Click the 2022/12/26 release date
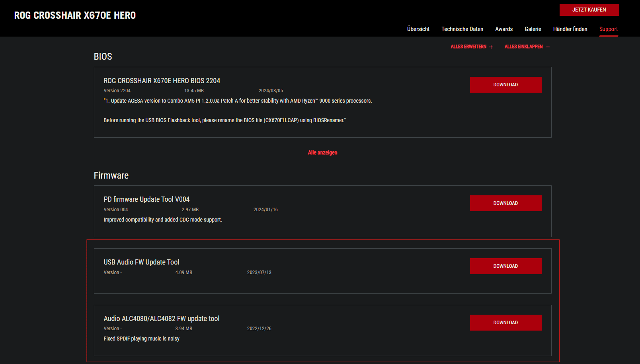Screen dimensions: 640x364 coord(259,329)
